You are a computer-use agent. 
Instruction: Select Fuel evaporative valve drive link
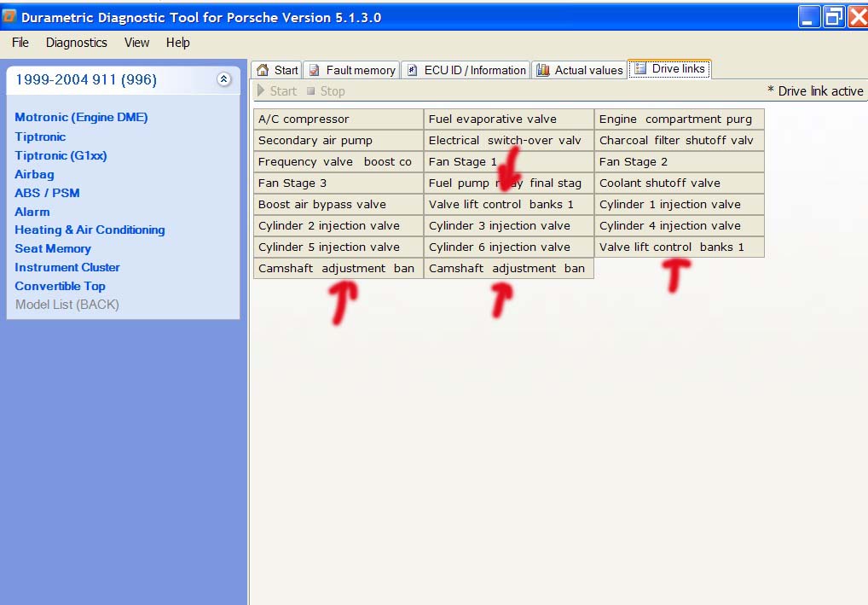(x=509, y=119)
